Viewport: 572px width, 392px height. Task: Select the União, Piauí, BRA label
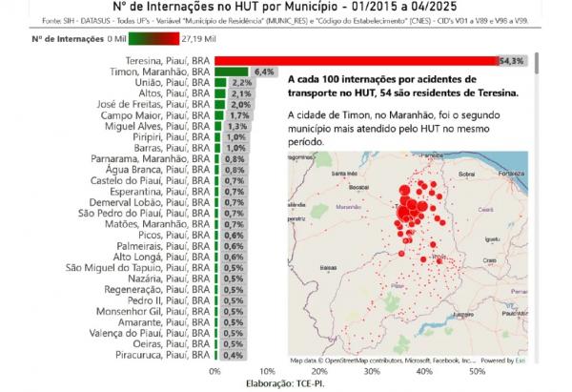pyautogui.click(x=173, y=82)
